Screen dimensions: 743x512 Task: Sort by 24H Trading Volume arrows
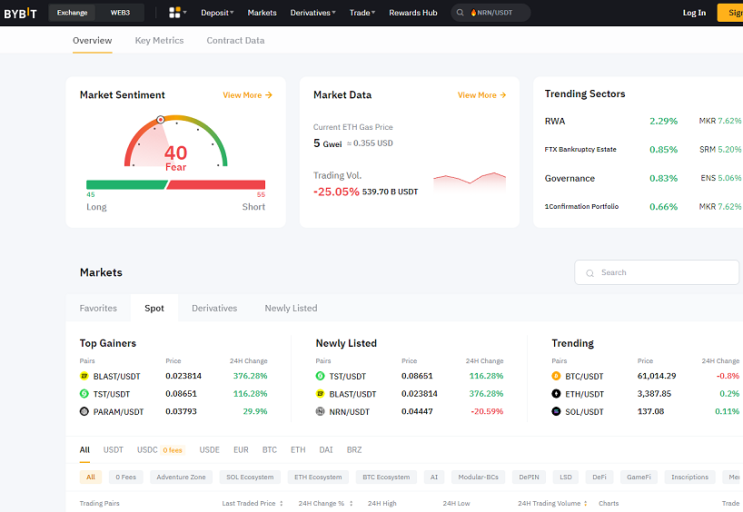[586, 503]
